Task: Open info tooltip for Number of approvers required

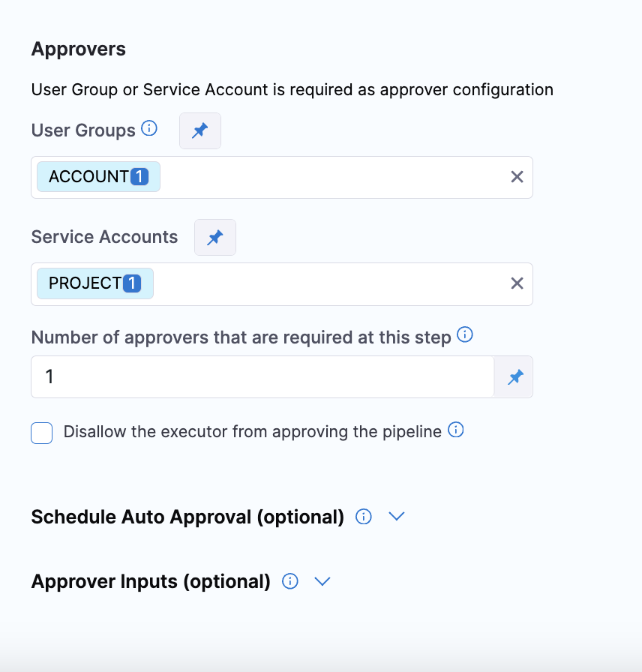Action: 465,335
